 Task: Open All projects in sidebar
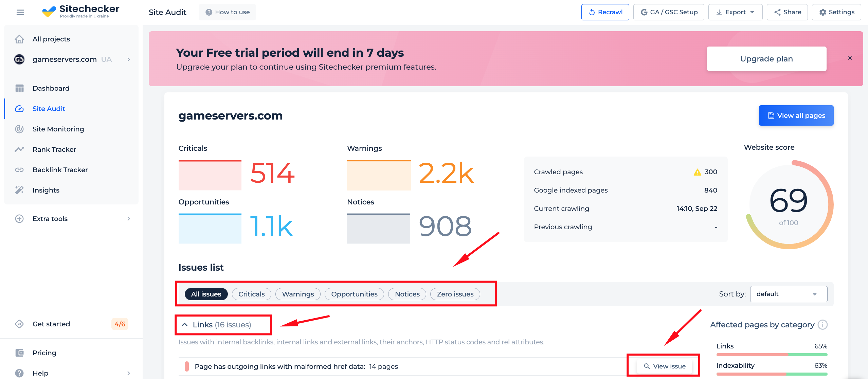pos(51,39)
